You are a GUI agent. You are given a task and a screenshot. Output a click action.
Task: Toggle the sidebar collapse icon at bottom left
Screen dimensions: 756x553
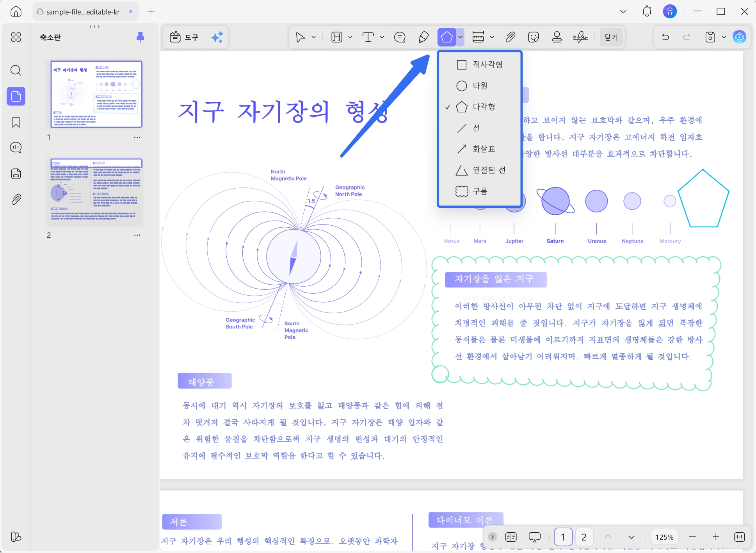click(x=16, y=537)
